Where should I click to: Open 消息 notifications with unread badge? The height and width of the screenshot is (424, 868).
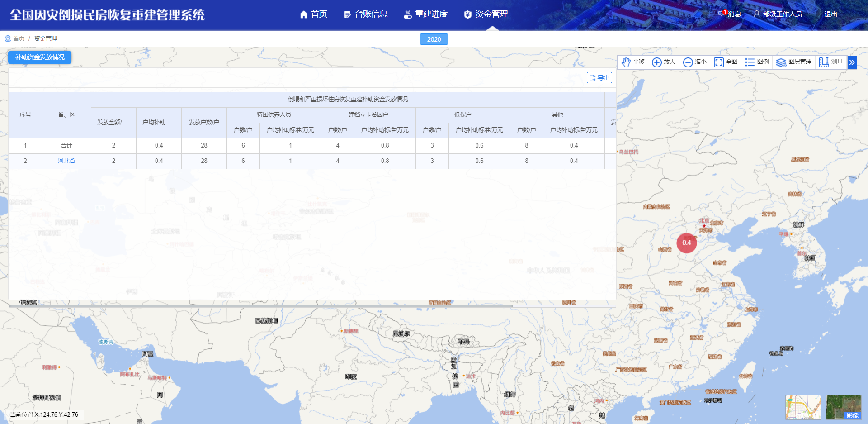(x=729, y=14)
